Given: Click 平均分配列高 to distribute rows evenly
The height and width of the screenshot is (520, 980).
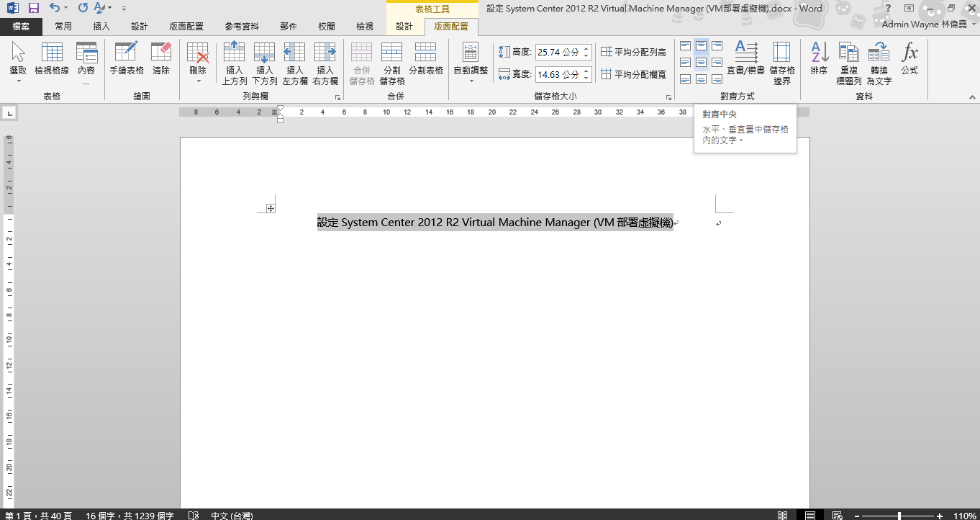Looking at the screenshot, I should pos(634,53).
